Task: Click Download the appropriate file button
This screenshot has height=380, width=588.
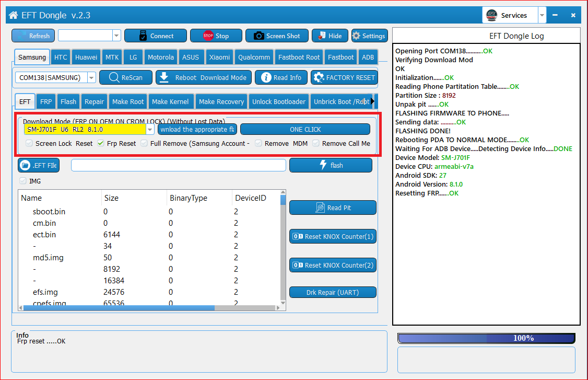Action: [x=197, y=129]
